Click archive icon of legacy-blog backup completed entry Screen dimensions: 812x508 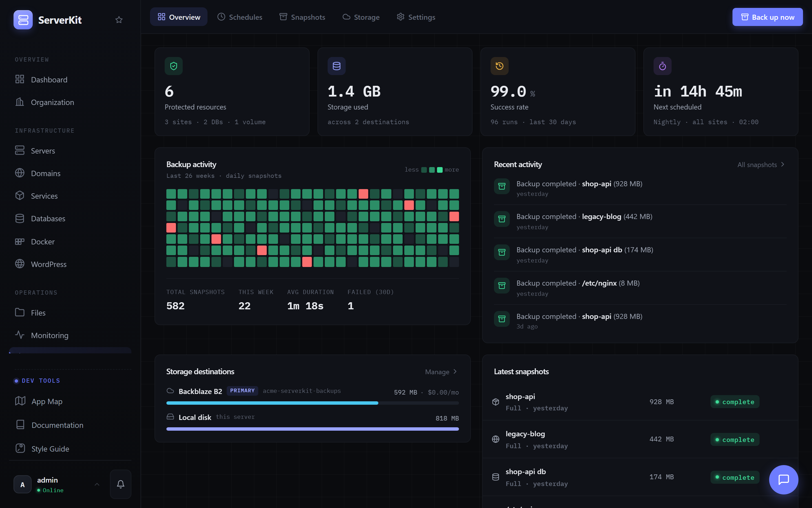(502, 219)
